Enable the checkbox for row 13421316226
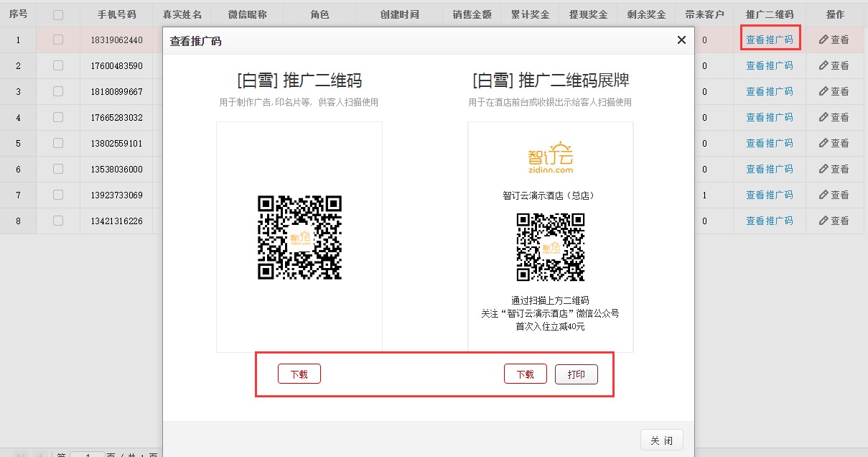The width and height of the screenshot is (868, 457). coord(58,221)
